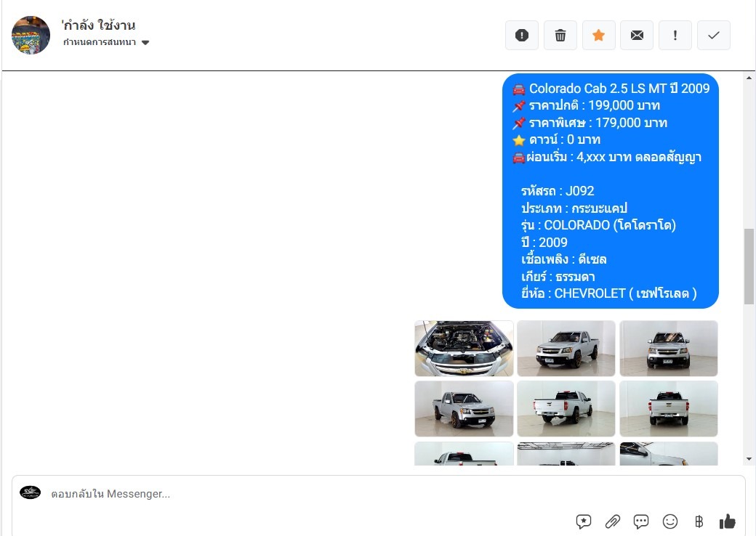Click the text 'ราคาปกติ : 199,000 บาท'
This screenshot has width=756, height=536.
[595, 105]
